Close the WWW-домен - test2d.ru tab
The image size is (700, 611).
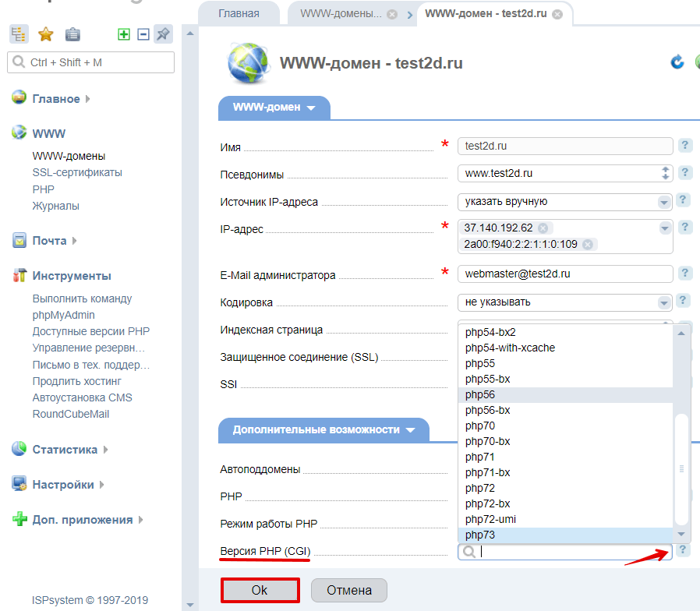[x=557, y=14]
